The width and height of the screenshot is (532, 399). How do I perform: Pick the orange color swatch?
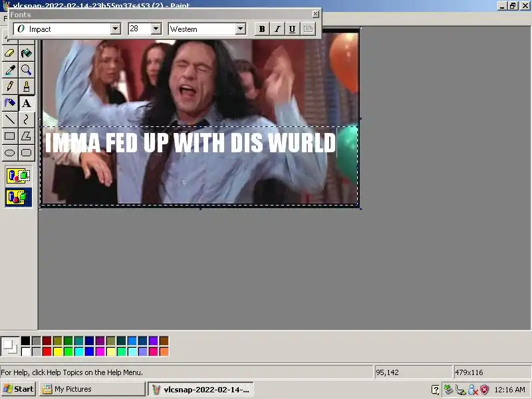tap(164, 352)
